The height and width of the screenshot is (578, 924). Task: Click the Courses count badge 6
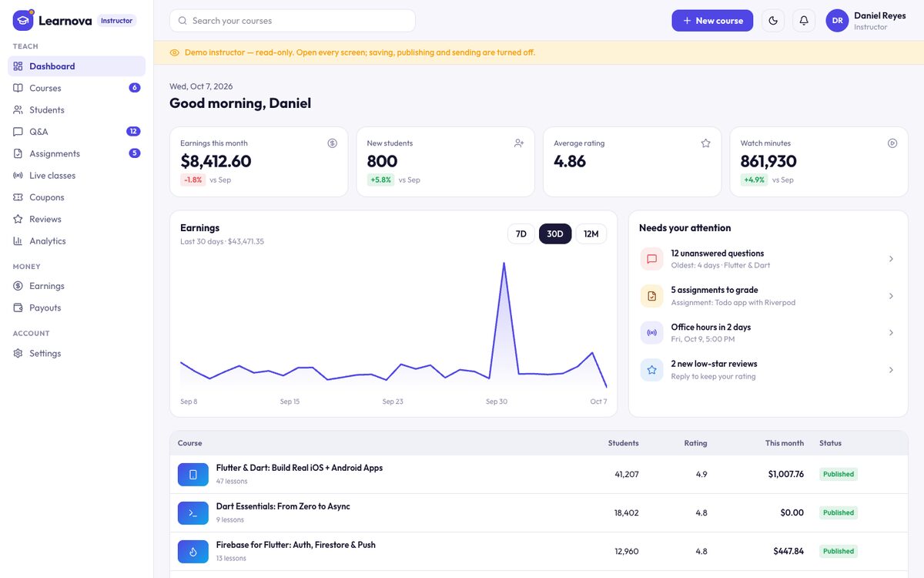135,88
